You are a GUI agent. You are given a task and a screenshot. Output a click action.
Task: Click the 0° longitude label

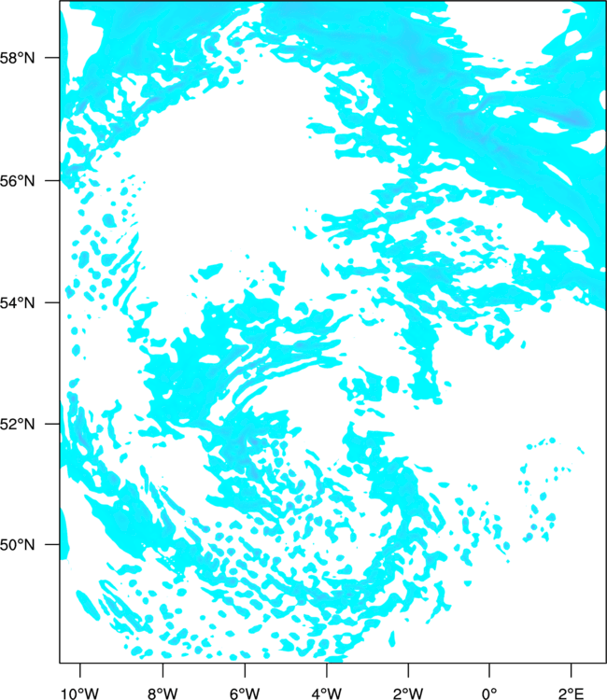489,693
